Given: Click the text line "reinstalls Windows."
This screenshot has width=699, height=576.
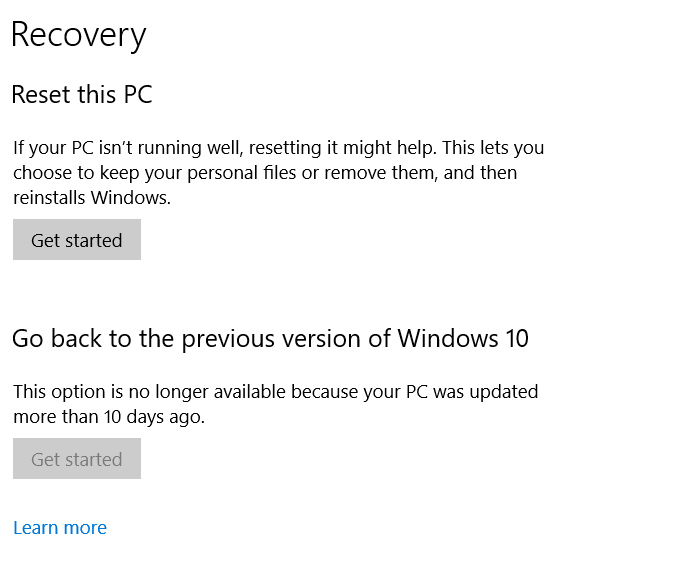Looking at the screenshot, I should point(93,198).
